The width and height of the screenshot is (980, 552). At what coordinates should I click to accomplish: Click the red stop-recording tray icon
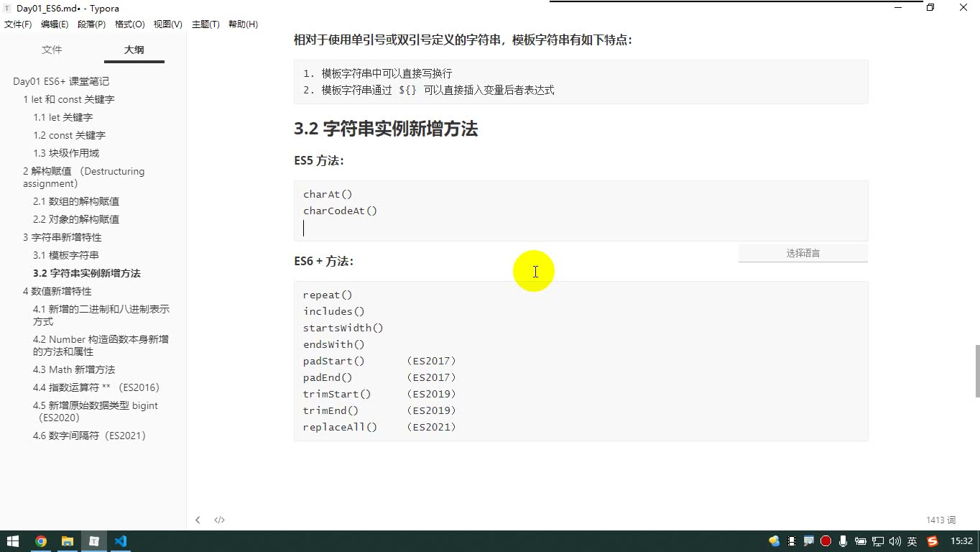tap(826, 541)
